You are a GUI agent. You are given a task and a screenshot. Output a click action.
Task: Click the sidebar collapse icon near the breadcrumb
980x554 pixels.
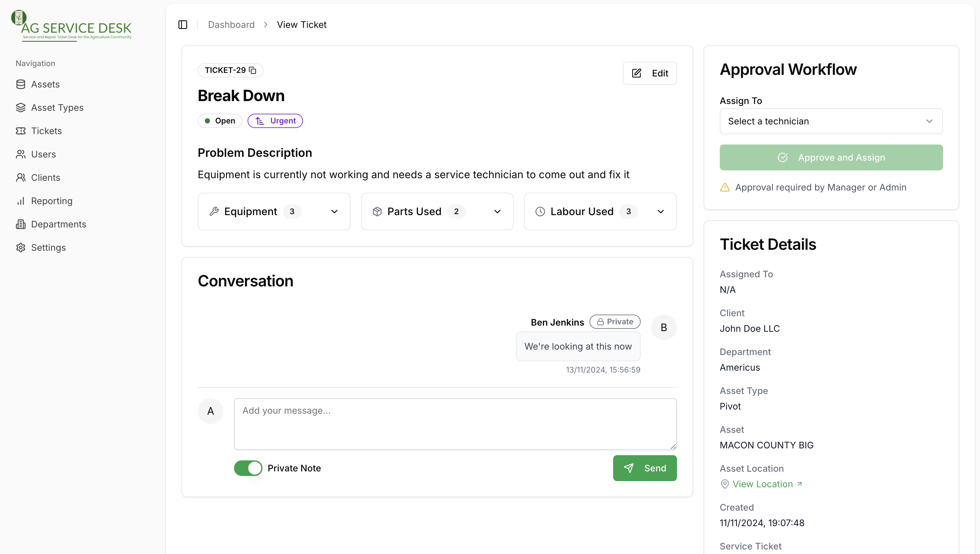tap(183, 24)
